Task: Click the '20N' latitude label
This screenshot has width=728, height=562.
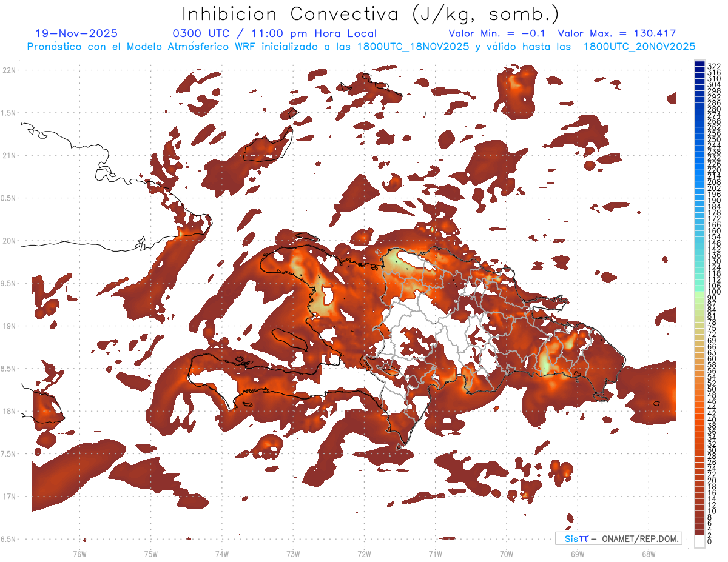Action: tap(9, 241)
